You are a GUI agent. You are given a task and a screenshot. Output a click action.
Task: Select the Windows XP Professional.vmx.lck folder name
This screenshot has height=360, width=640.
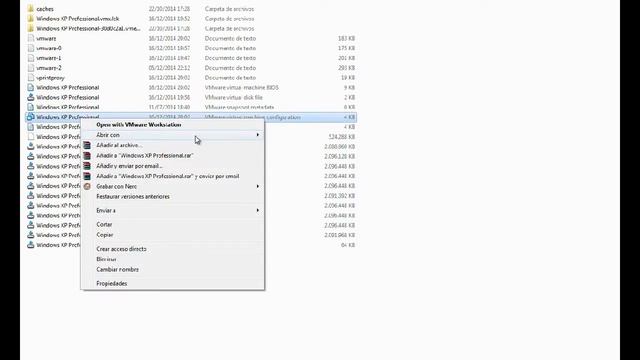(78, 18)
